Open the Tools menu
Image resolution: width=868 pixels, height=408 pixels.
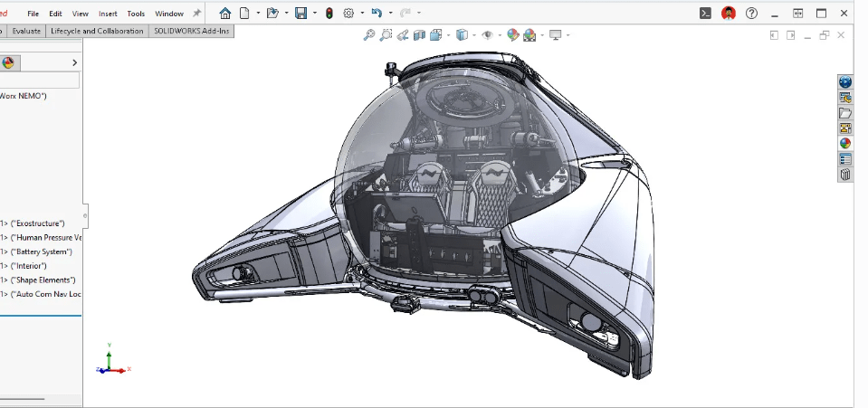(136, 14)
